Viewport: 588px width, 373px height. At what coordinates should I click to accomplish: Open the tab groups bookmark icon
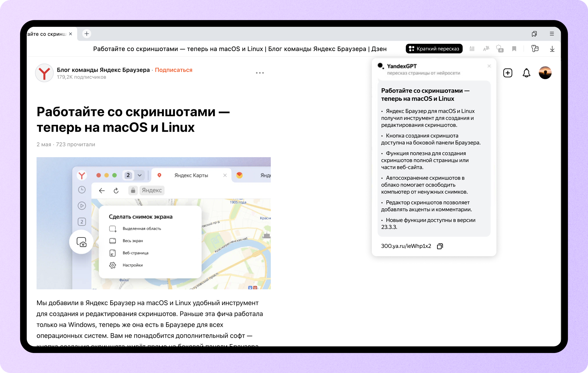click(534, 34)
